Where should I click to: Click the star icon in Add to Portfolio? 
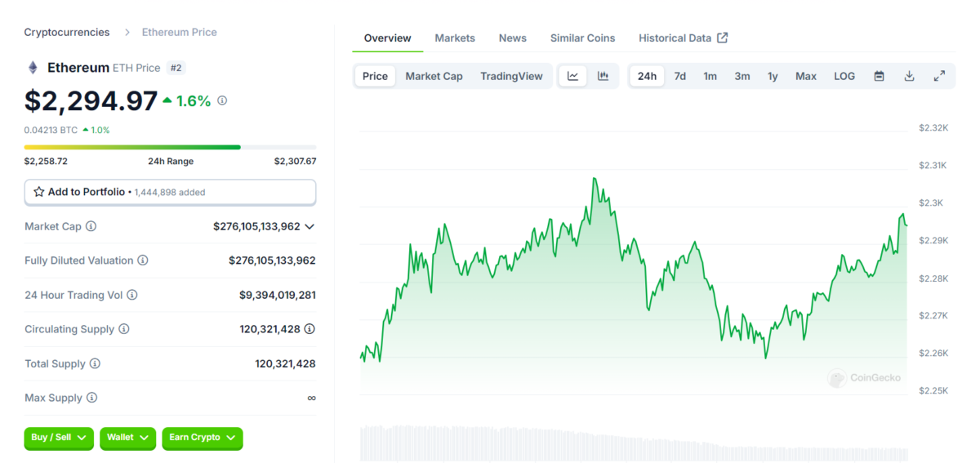tap(39, 192)
